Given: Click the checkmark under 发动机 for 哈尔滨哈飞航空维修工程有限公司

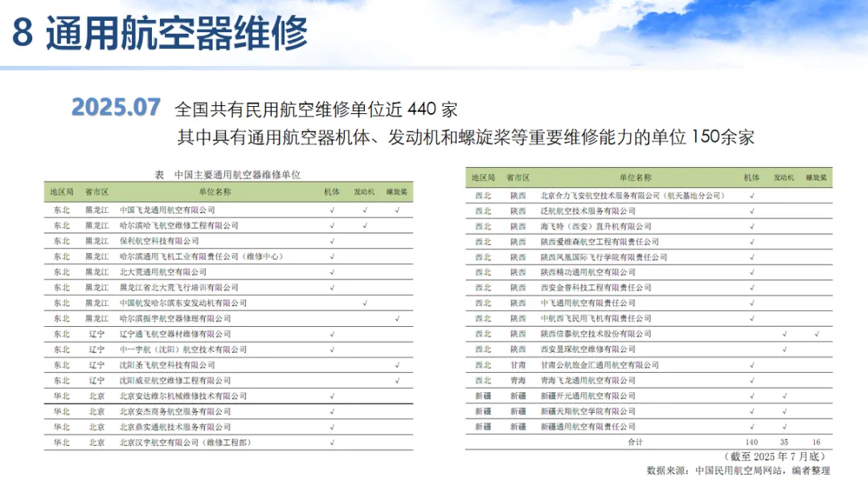Looking at the screenshot, I should 364,225.
